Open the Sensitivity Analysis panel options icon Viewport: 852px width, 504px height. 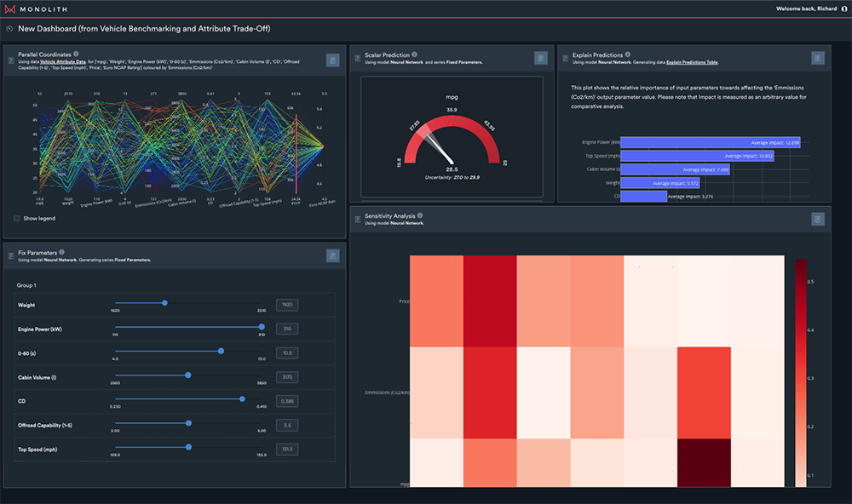pos(817,218)
